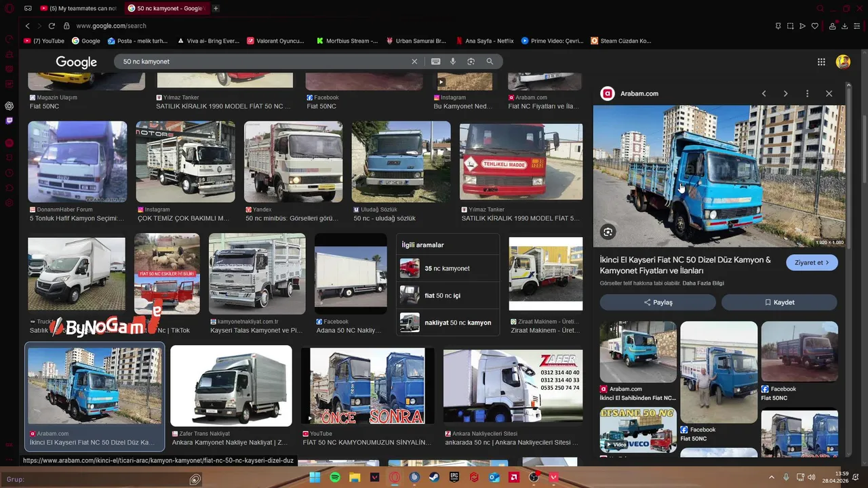The width and height of the screenshot is (868, 488).
Task: Open Yandex 50 nc minibüs result caption
Action: [x=292, y=219]
